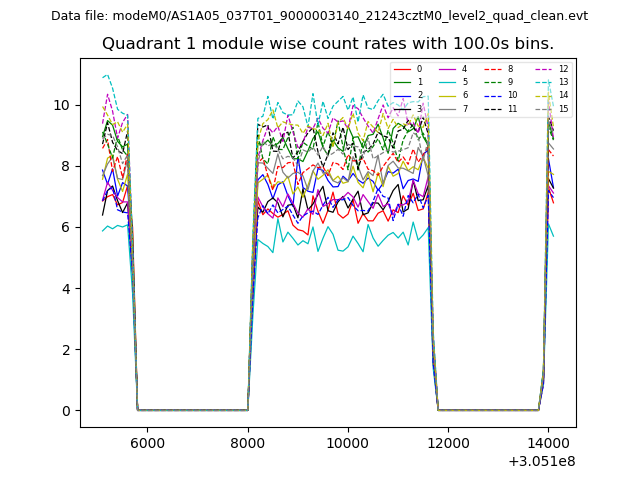The width and height of the screenshot is (640, 480).
Task: Click the red line marker for module 0
Action: (x=401, y=69)
